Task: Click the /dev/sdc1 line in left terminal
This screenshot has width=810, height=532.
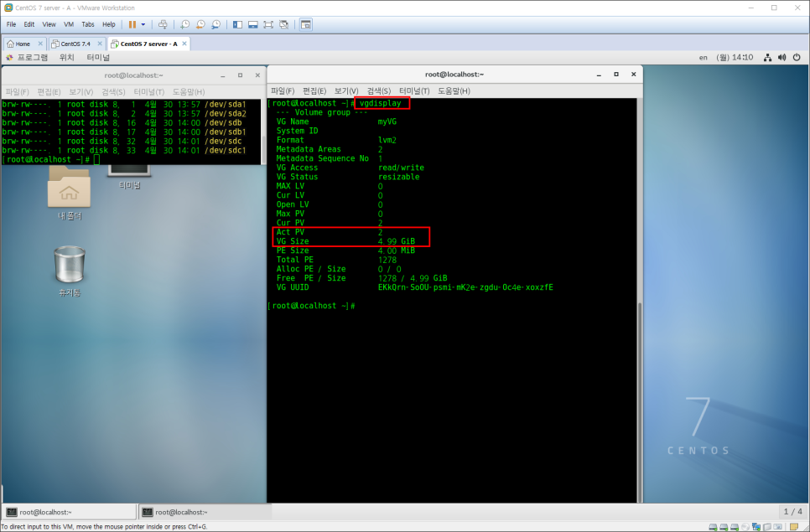Action: 124,151
